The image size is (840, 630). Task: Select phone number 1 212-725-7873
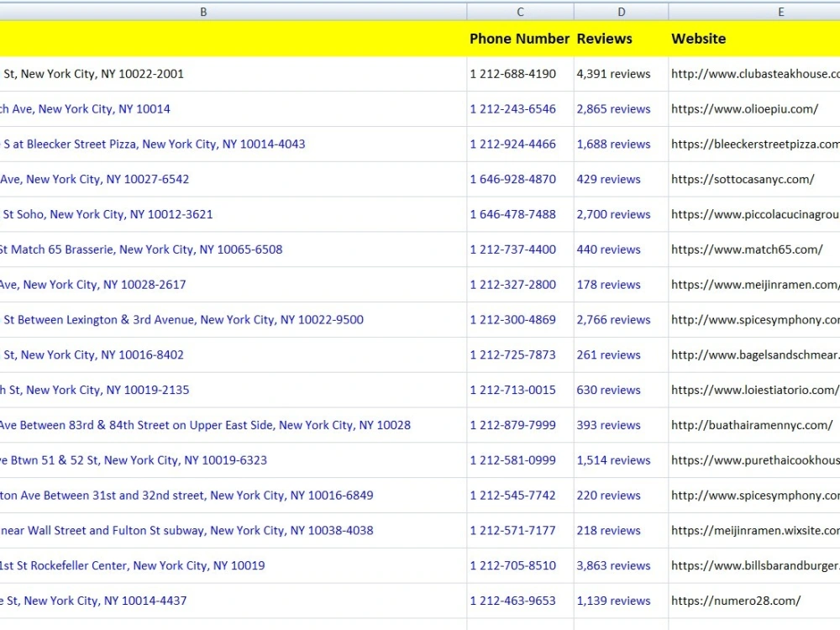(x=512, y=354)
